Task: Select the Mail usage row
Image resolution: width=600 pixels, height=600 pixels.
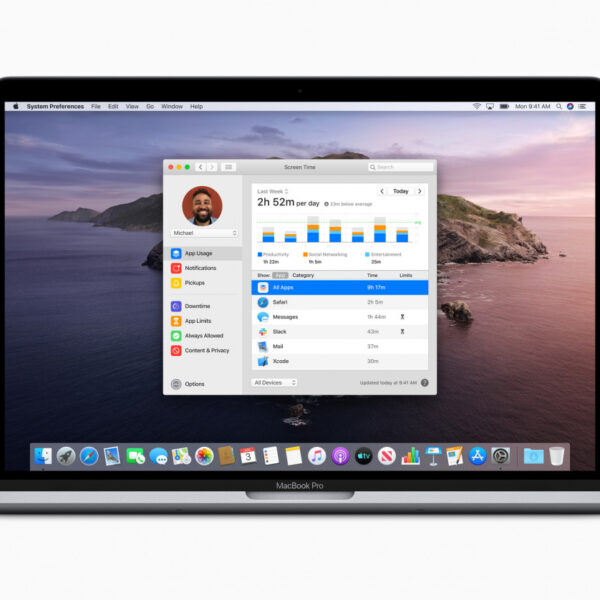Action: click(340, 346)
